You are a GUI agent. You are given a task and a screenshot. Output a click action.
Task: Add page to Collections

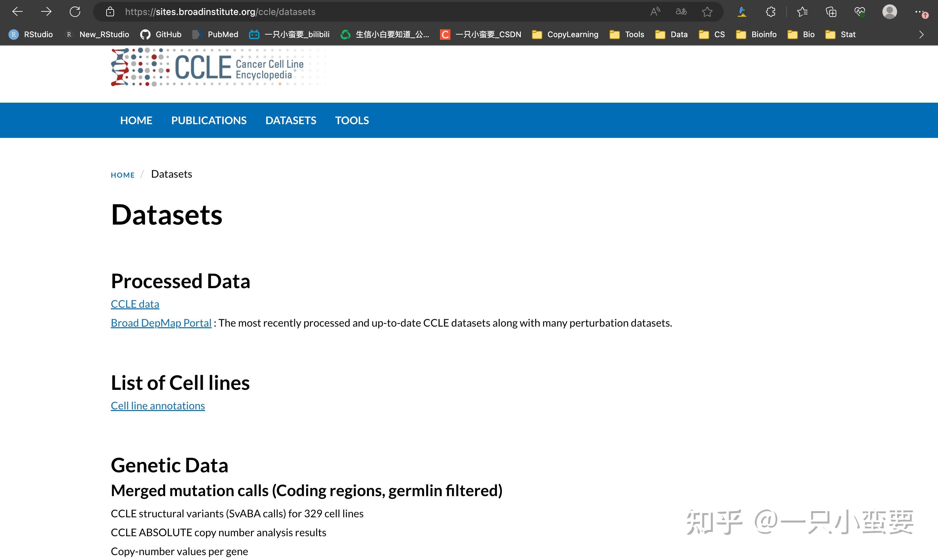coord(830,12)
